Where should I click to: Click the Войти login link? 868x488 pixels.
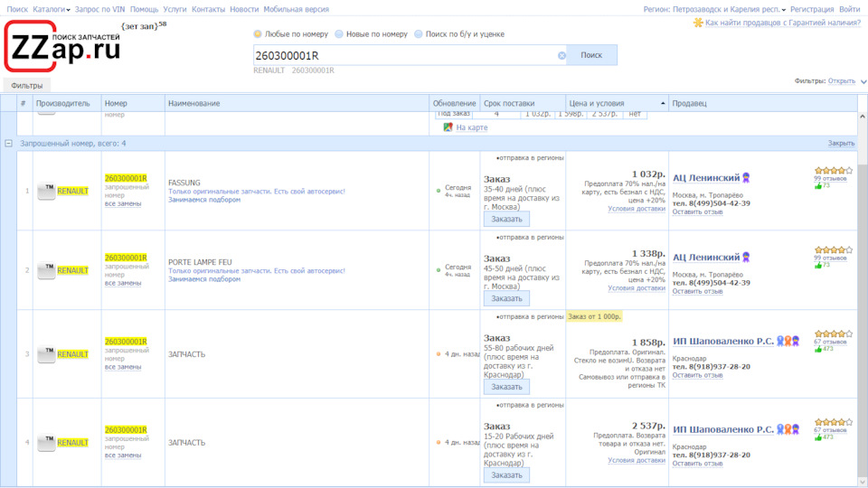[x=850, y=9]
